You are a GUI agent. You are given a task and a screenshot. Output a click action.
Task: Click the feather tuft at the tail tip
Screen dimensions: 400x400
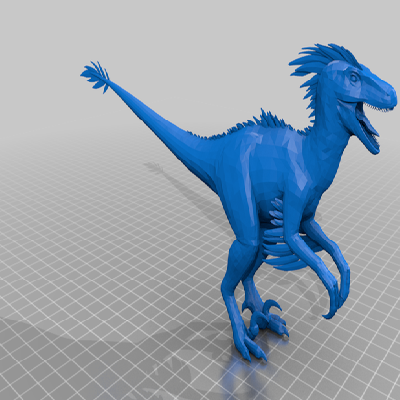[x=95, y=76]
